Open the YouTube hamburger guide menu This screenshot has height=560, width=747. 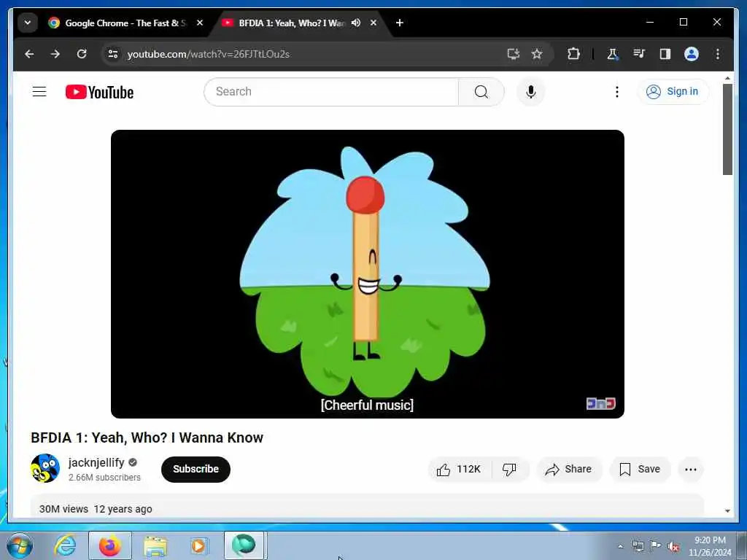pyautogui.click(x=39, y=91)
